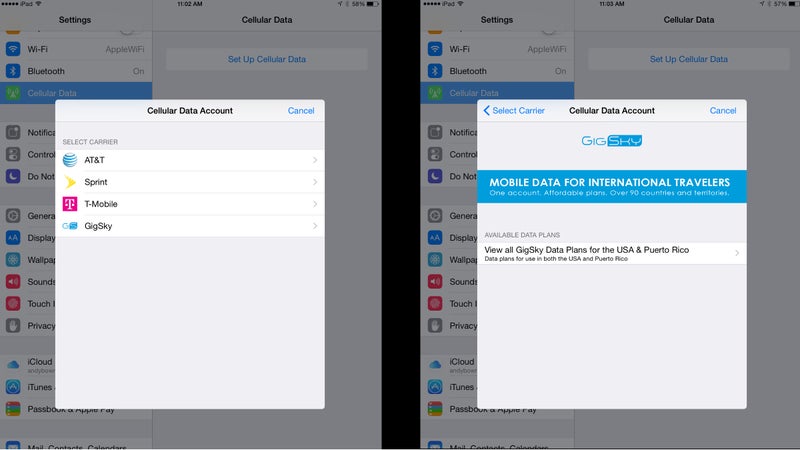Tap iTunes store icon in left screen
The height and width of the screenshot is (450, 800).
tap(13, 387)
